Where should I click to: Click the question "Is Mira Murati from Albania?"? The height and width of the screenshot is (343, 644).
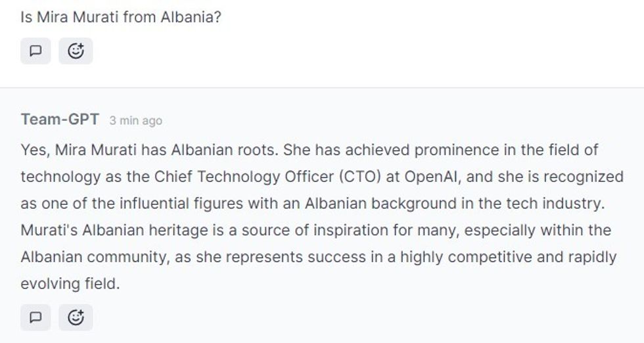pos(120,16)
